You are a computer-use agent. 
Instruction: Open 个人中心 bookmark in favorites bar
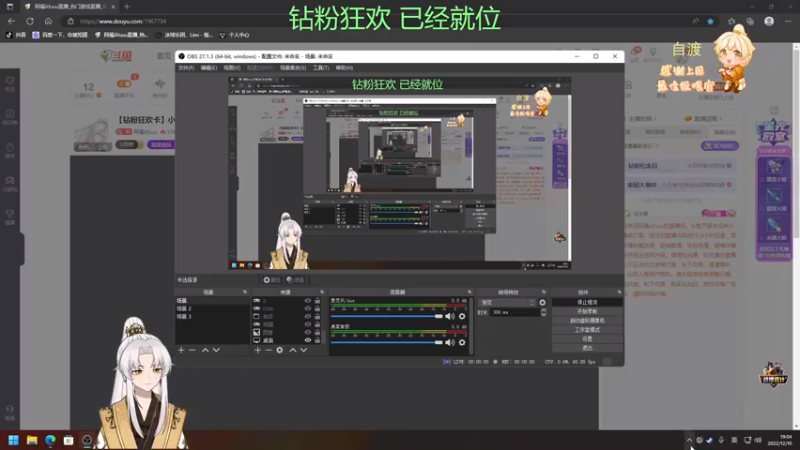[234, 35]
